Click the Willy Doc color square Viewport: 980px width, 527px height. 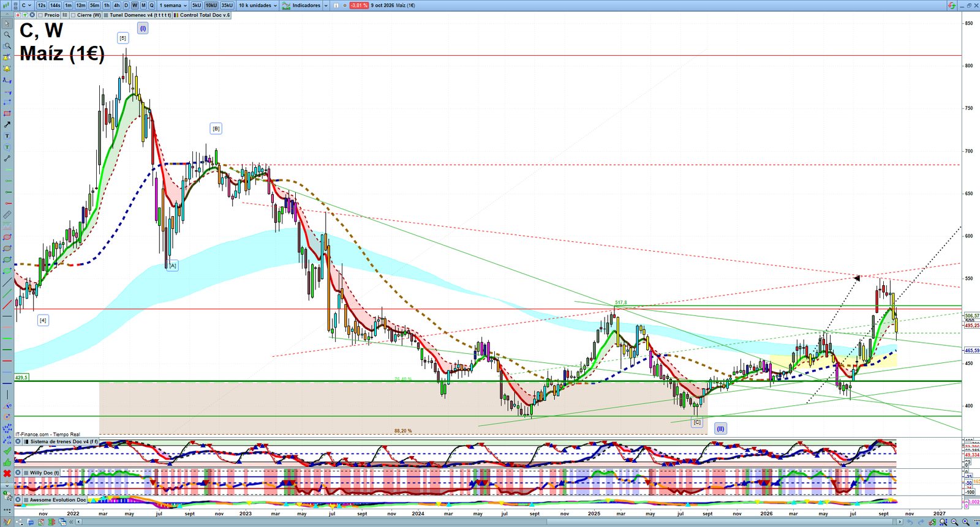coord(26,473)
